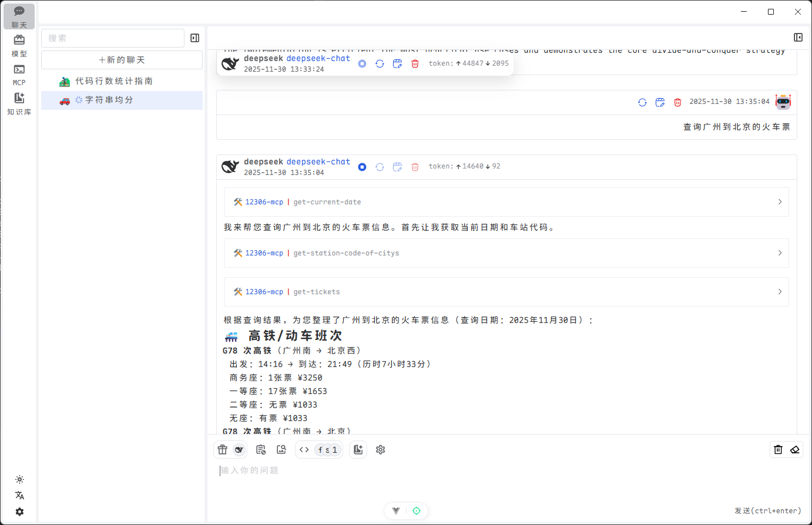Delete the user message from 13:35:04
Image resolution: width=812 pixels, height=525 pixels.
(677, 102)
